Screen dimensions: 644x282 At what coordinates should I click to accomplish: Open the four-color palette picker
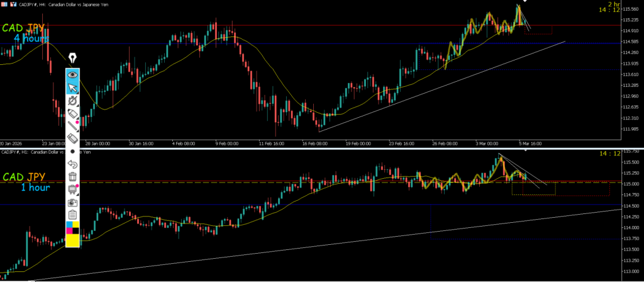(73, 227)
